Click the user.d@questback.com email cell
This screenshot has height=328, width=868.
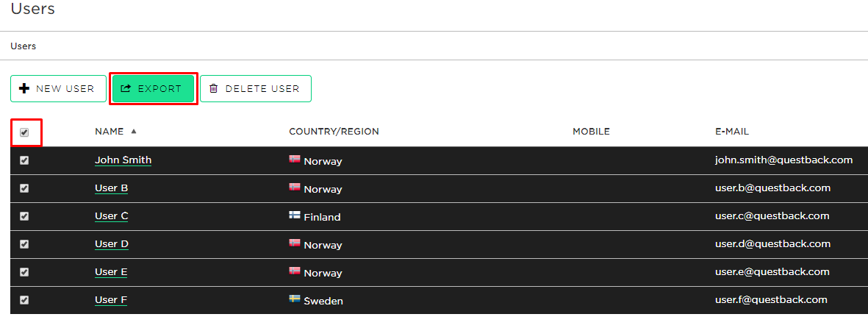[772, 243]
